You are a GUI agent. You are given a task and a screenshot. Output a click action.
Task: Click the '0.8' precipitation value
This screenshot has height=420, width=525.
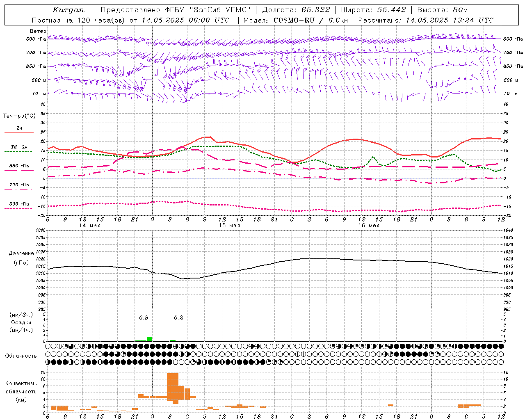[x=144, y=317]
